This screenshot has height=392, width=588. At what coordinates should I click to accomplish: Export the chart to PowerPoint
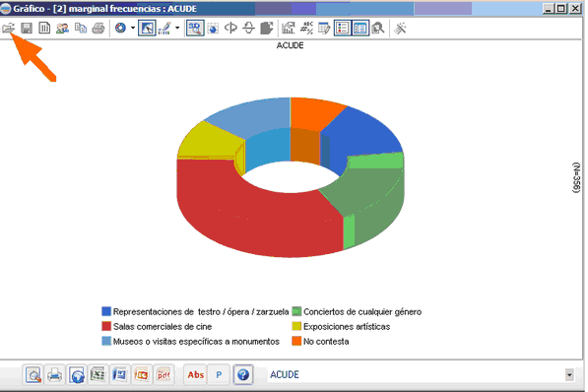[142, 374]
